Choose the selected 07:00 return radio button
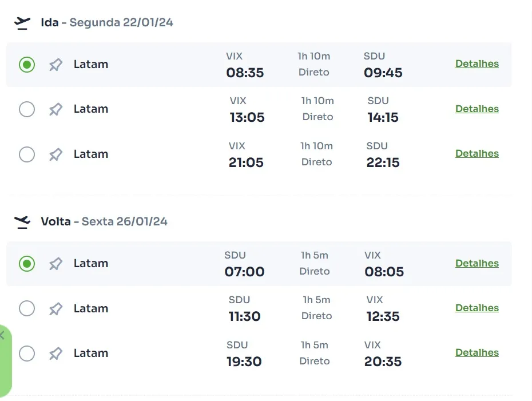 click(x=27, y=264)
